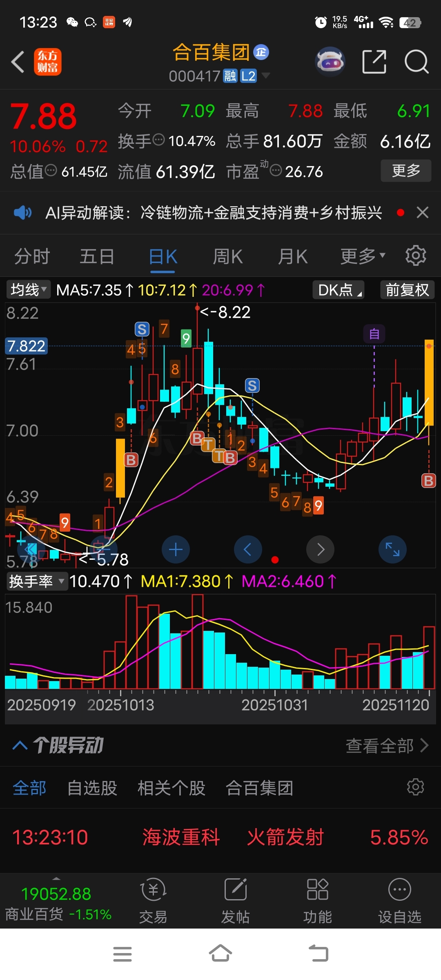Open the 换手率 sub-indicator dropdown
This screenshot has width=441, height=980.
[37, 581]
